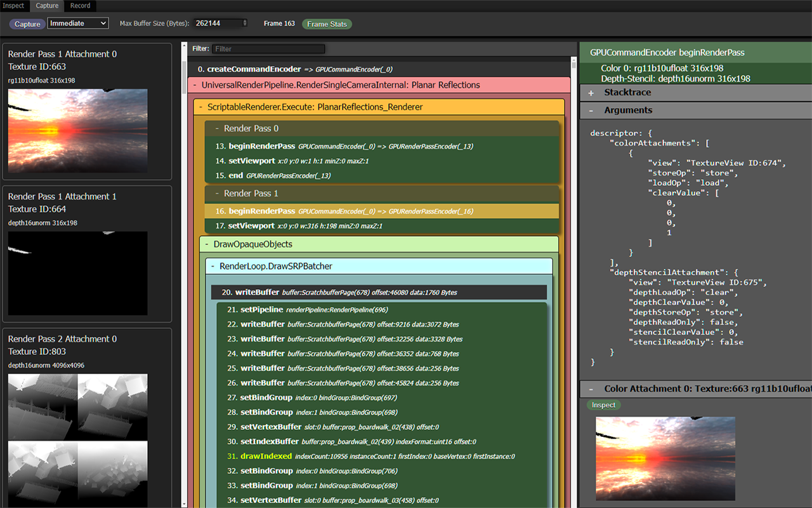Click the Filter input box
Image resolution: width=812 pixels, height=508 pixels.
(x=269, y=48)
